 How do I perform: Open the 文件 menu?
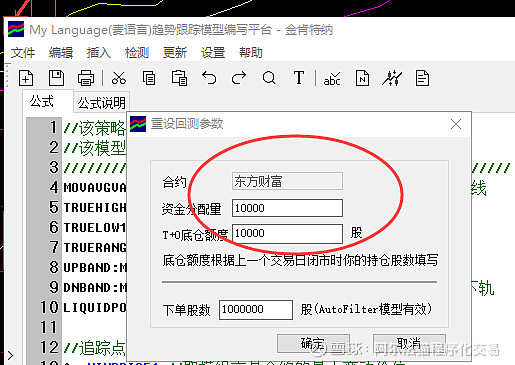click(x=23, y=53)
